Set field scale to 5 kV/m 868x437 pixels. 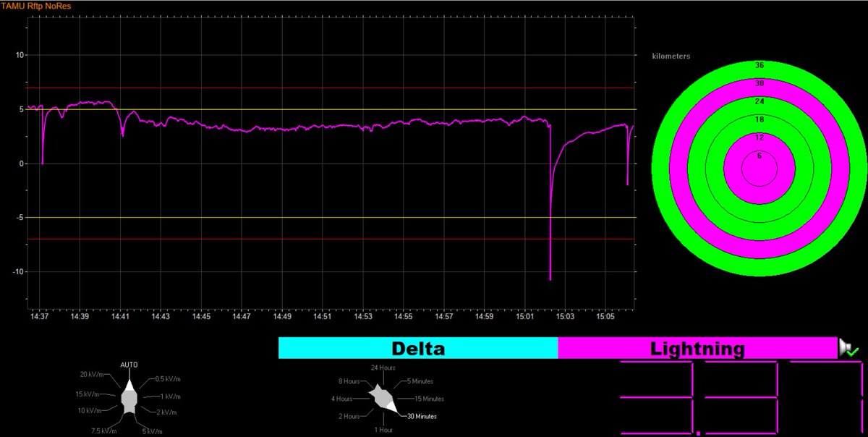point(154,432)
